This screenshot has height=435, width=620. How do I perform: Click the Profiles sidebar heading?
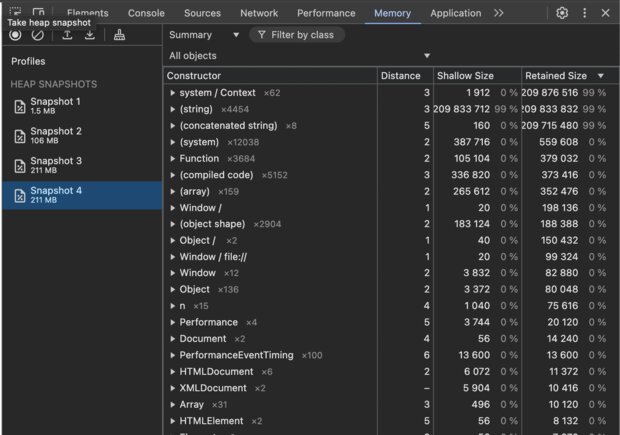point(28,61)
